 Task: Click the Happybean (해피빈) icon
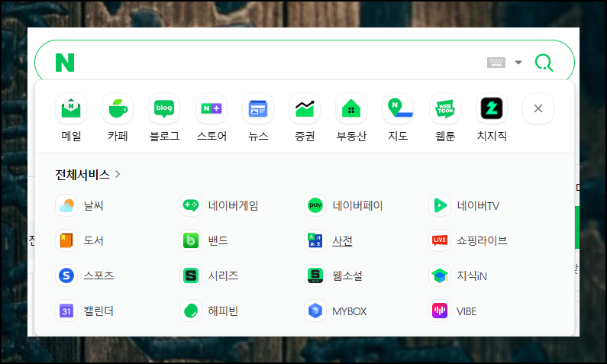pyautogui.click(x=191, y=311)
